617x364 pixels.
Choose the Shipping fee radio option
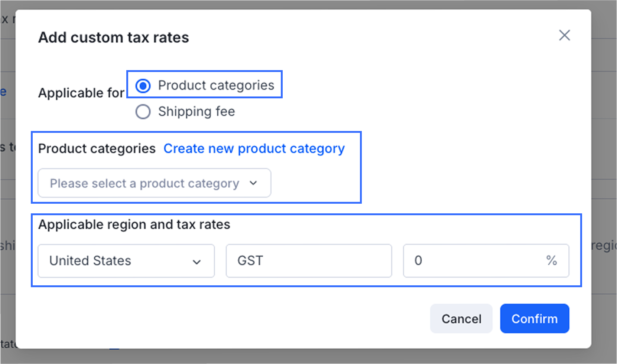coord(143,112)
